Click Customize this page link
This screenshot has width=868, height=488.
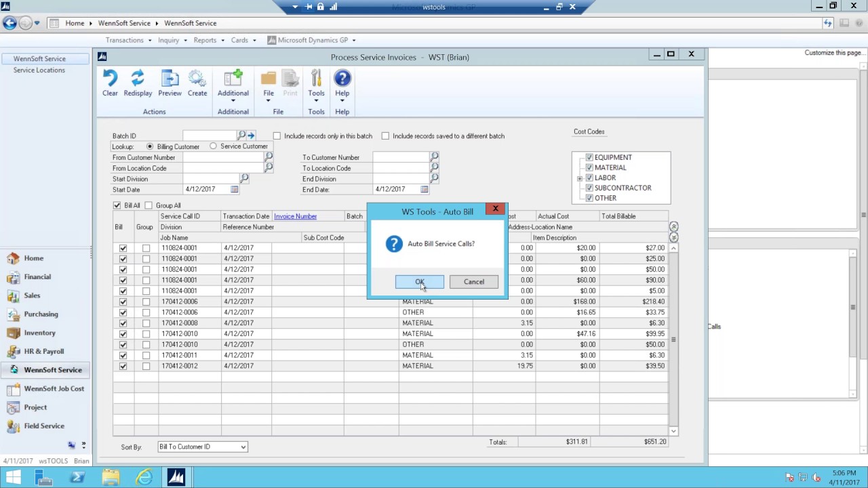tap(833, 53)
